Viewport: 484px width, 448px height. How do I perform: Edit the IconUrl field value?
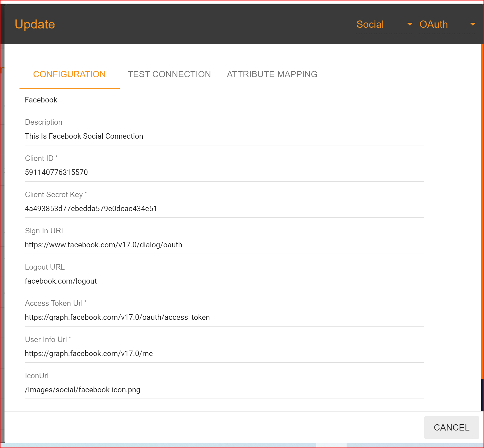point(224,390)
